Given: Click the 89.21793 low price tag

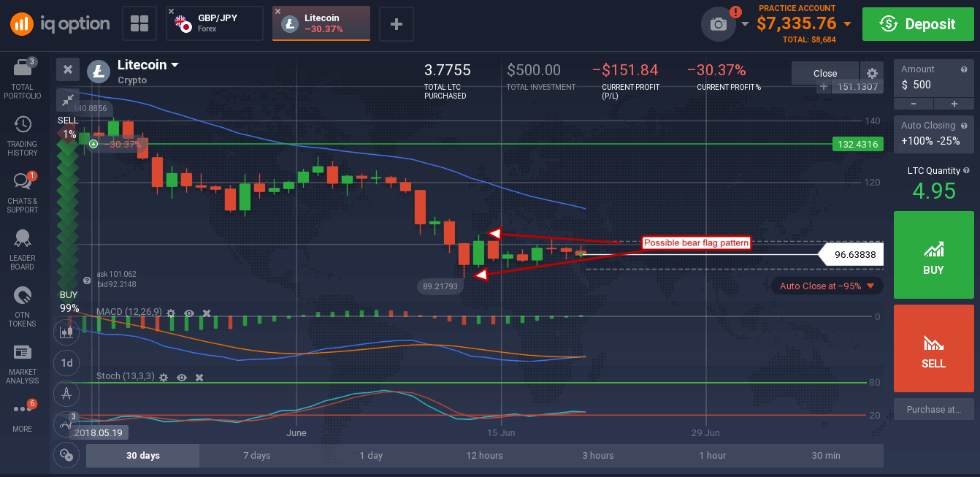Looking at the screenshot, I should 439,286.
